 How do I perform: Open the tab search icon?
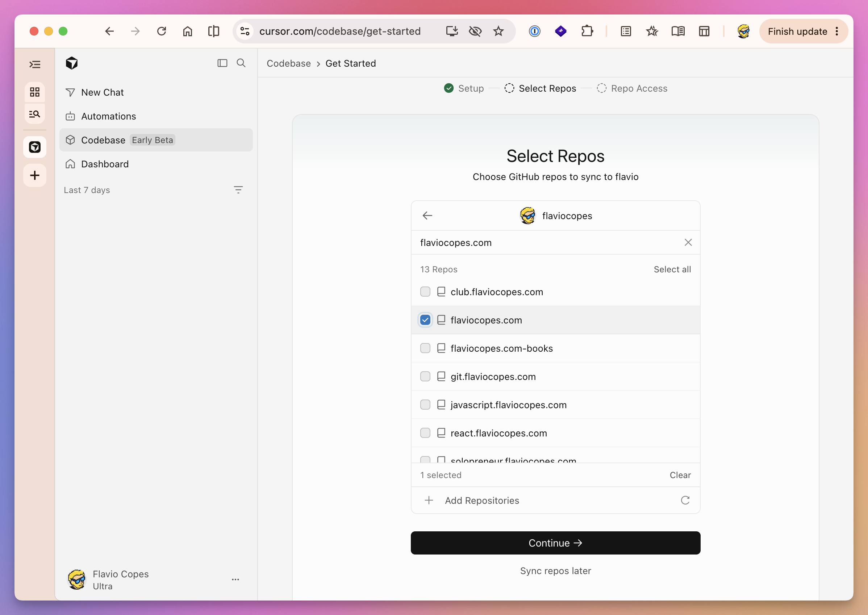(35, 114)
